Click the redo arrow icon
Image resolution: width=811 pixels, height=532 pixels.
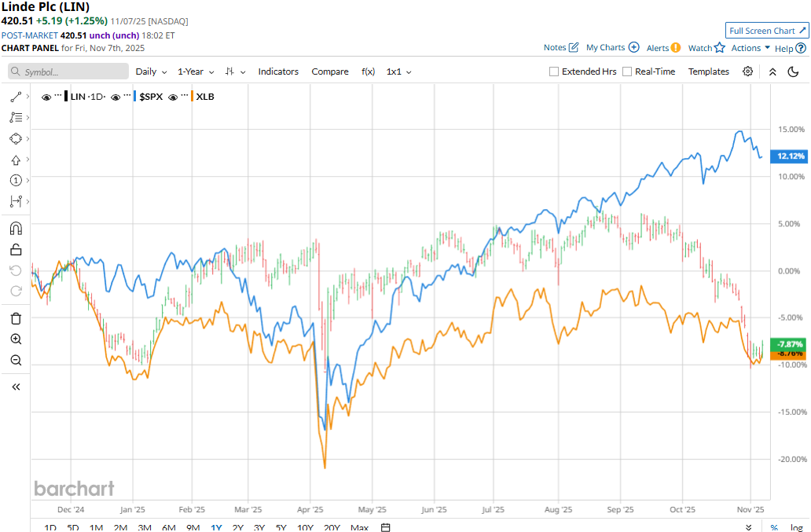[x=16, y=291]
